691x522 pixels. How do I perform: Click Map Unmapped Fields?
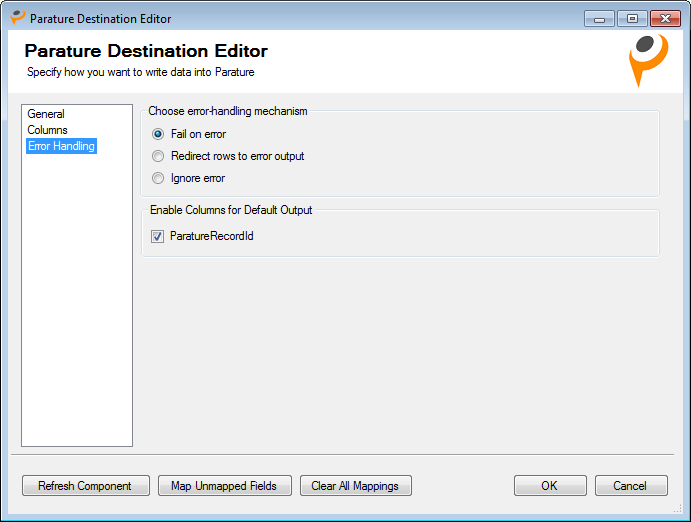point(225,485)
